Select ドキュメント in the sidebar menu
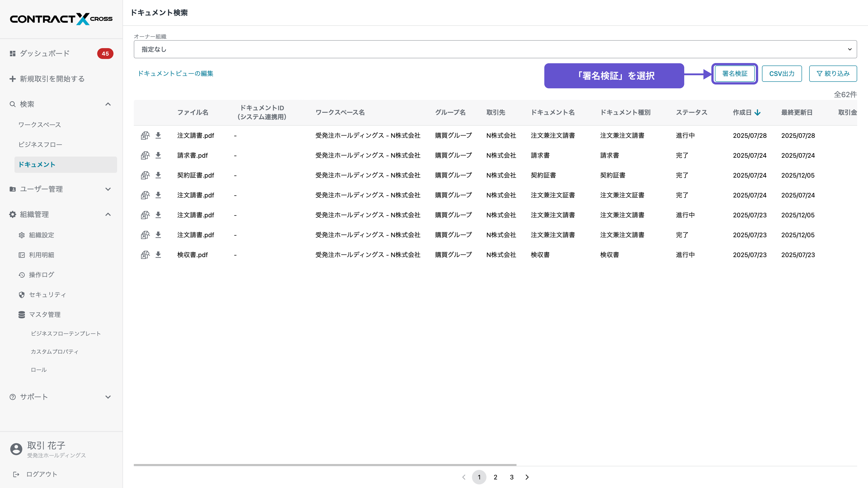 (37, 165)
